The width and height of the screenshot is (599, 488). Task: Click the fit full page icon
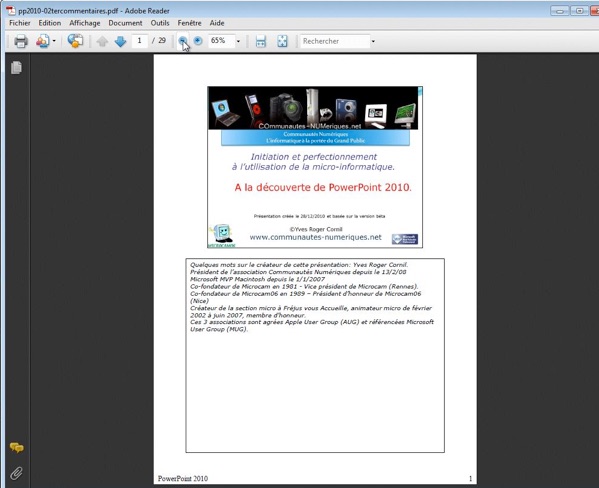[x=282, y=41]
